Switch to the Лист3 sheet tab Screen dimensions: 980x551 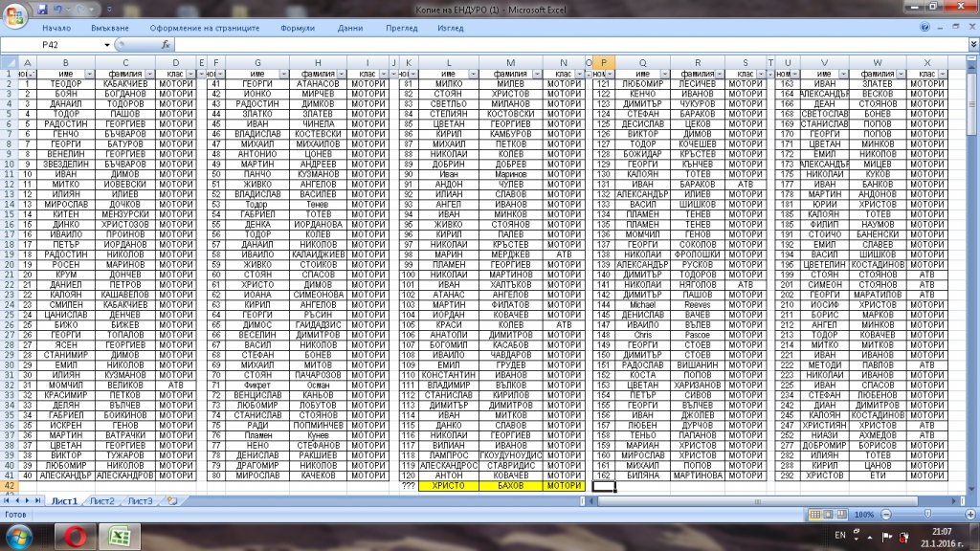(140, 501)
